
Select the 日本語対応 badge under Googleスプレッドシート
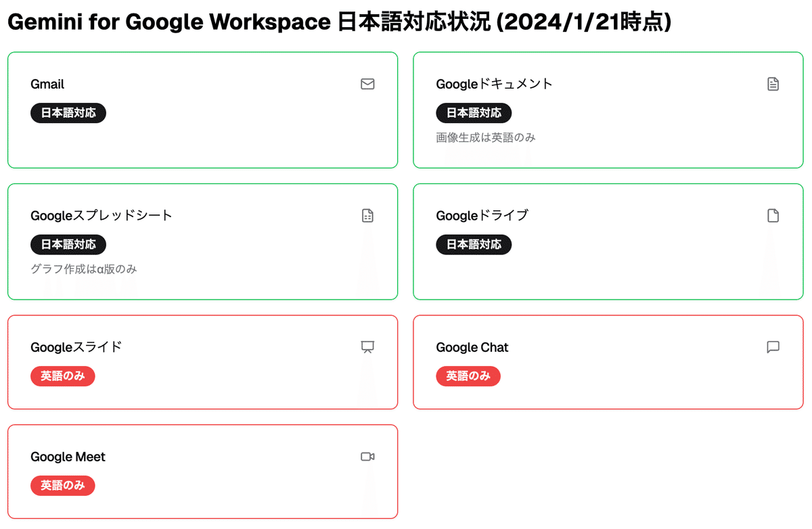click(x=68, y=244)
